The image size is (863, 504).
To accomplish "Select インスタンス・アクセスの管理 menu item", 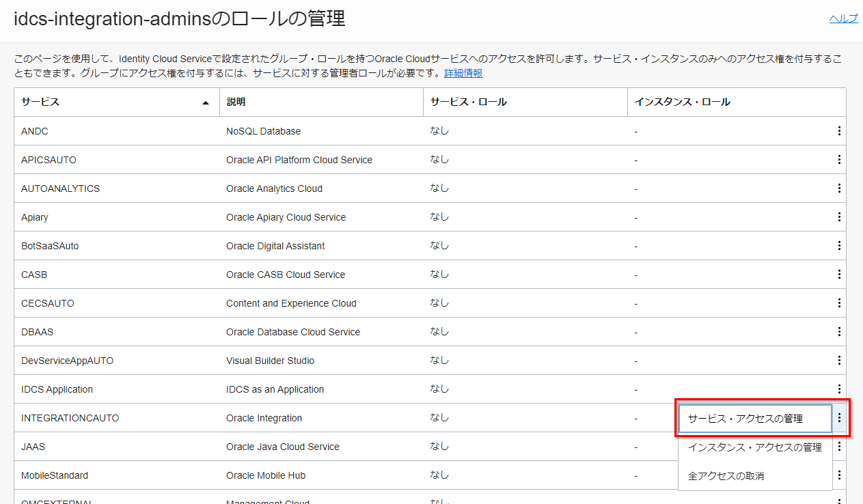I will pyautogui.click(x=754, y=447).
